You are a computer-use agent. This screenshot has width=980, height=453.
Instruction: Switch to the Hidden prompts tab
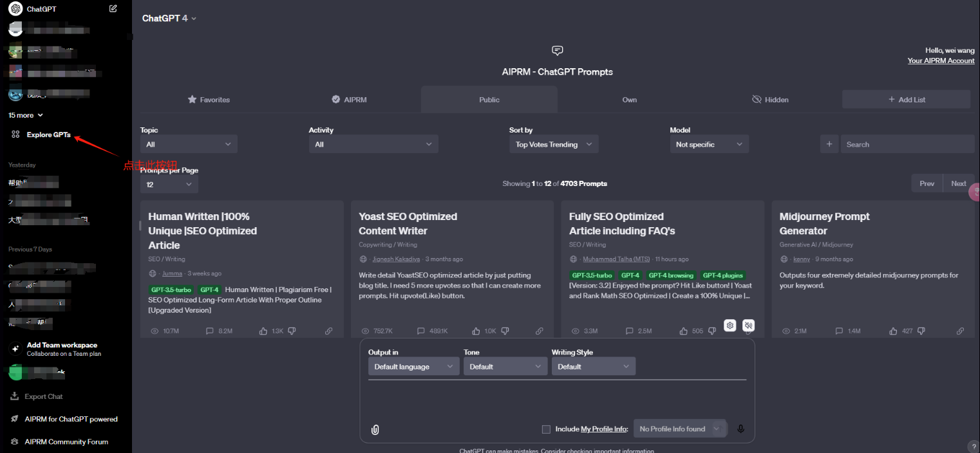coord(770,100)
